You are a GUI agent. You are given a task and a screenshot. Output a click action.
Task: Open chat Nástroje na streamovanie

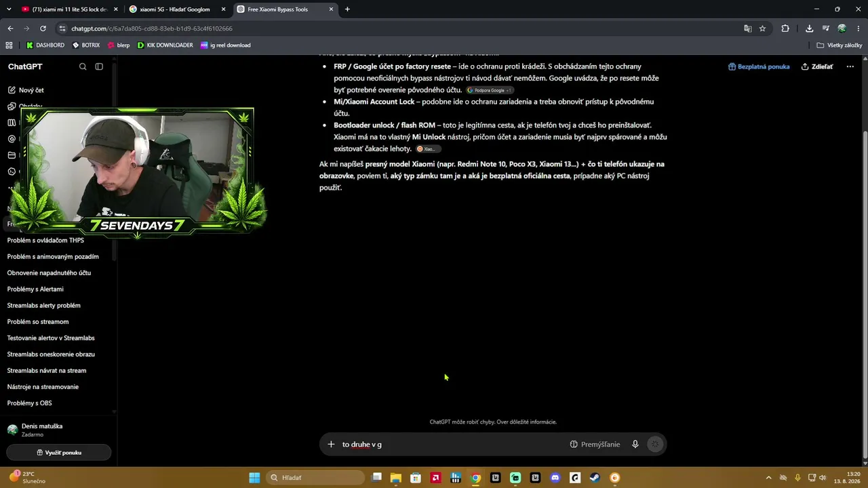43,387
